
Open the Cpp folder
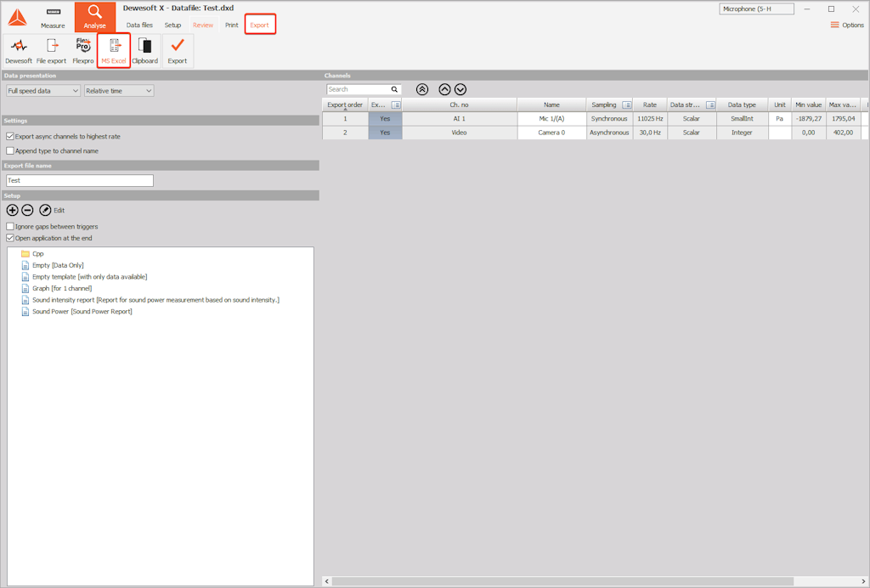pos(32,253)
